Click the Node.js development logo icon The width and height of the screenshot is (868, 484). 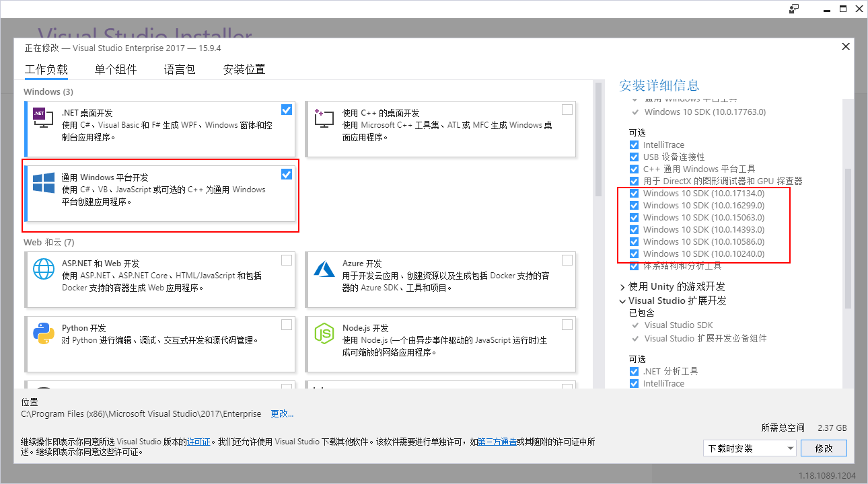coord(324,333)
